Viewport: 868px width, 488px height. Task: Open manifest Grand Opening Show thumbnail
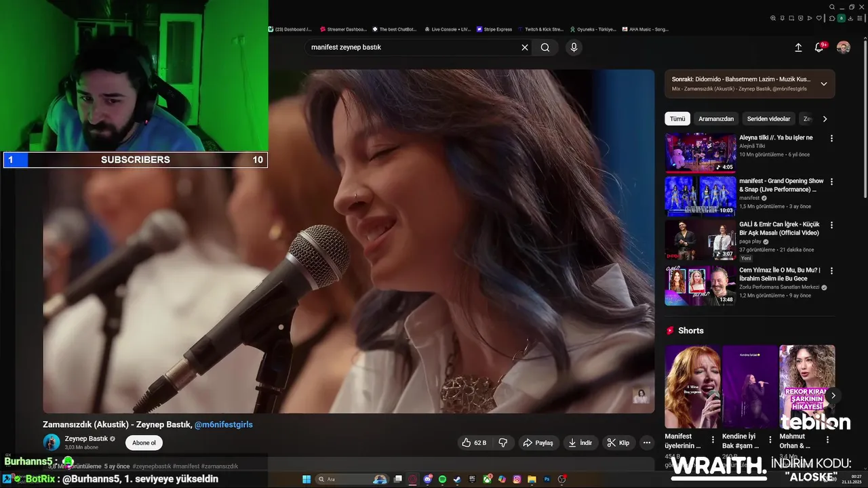tap(700, 197)
